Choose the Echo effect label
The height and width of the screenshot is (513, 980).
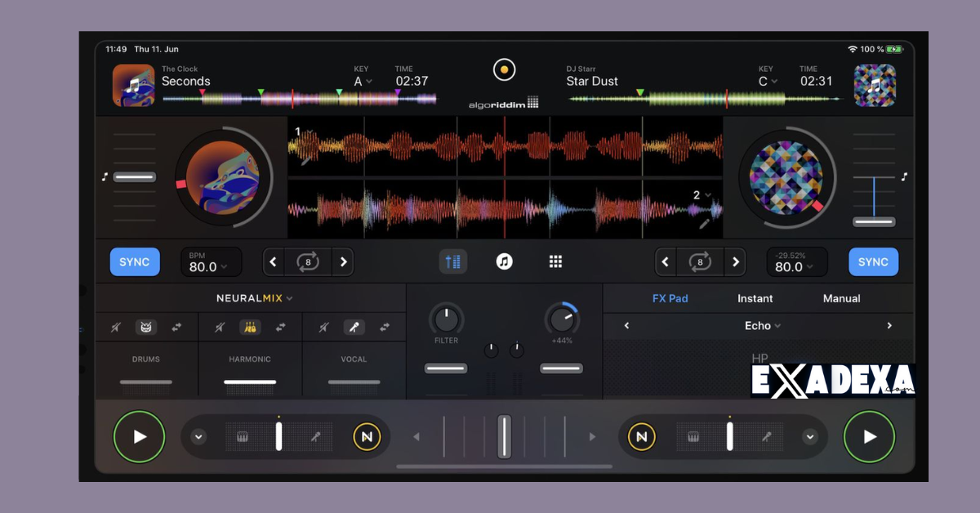tap(758, 325)
